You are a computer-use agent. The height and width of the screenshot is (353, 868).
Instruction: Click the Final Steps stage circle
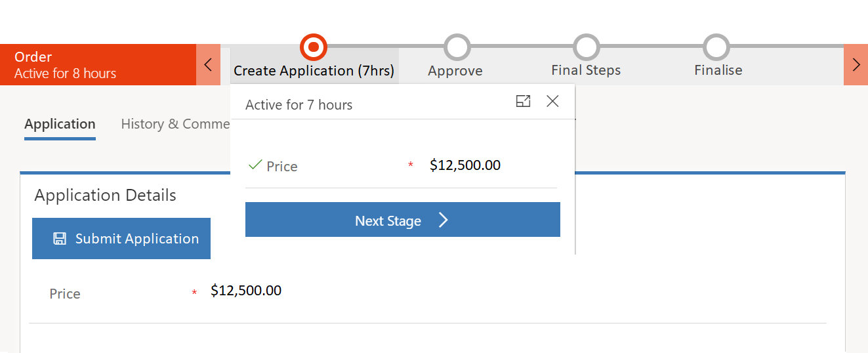click(x=586, y=47)
